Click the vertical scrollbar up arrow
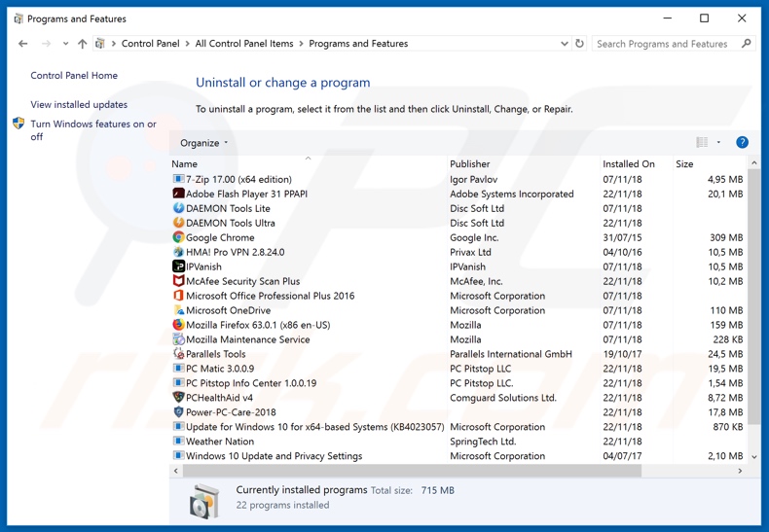The image size is (769, 532). (754, 162)
